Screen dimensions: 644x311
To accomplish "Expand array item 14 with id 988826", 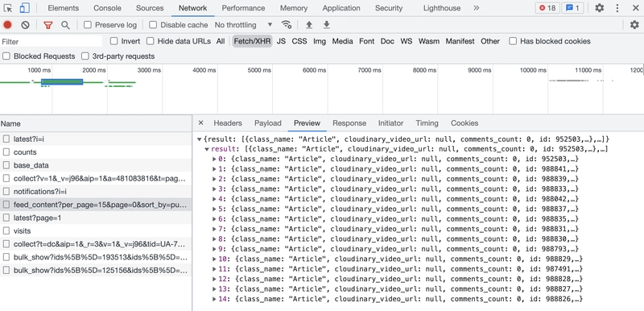I will pos(214,299).
